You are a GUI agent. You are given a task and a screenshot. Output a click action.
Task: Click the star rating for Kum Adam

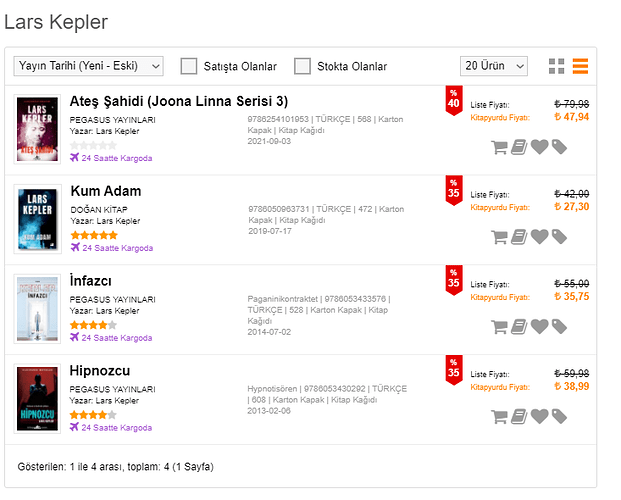pos(94,235)
